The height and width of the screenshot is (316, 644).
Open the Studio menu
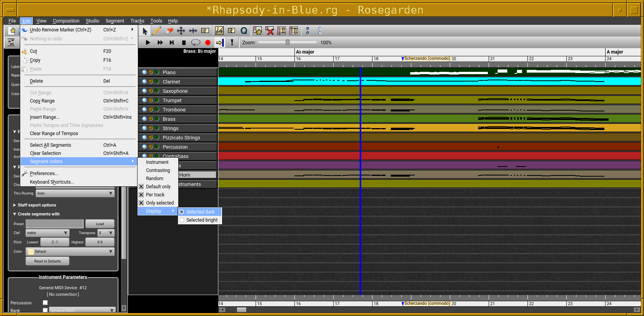point(92,21)
